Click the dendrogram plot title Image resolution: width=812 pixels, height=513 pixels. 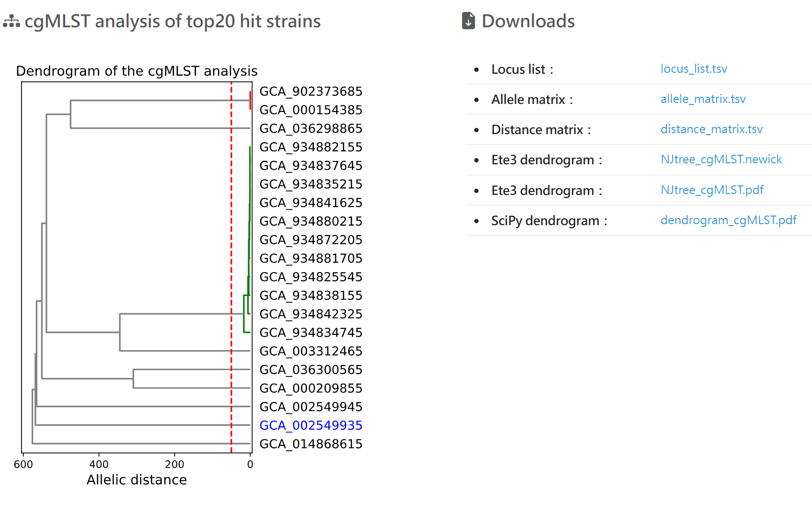(137, 71)
